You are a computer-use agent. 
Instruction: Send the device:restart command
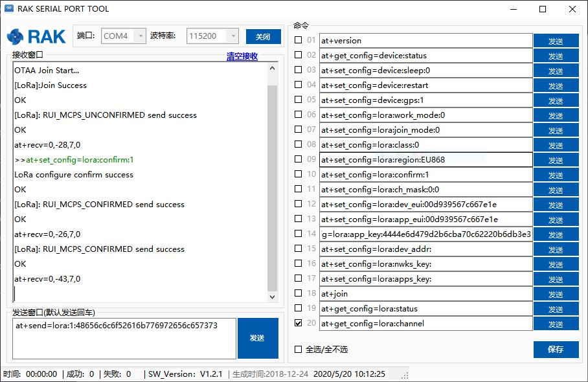click(x=556, y=85)
